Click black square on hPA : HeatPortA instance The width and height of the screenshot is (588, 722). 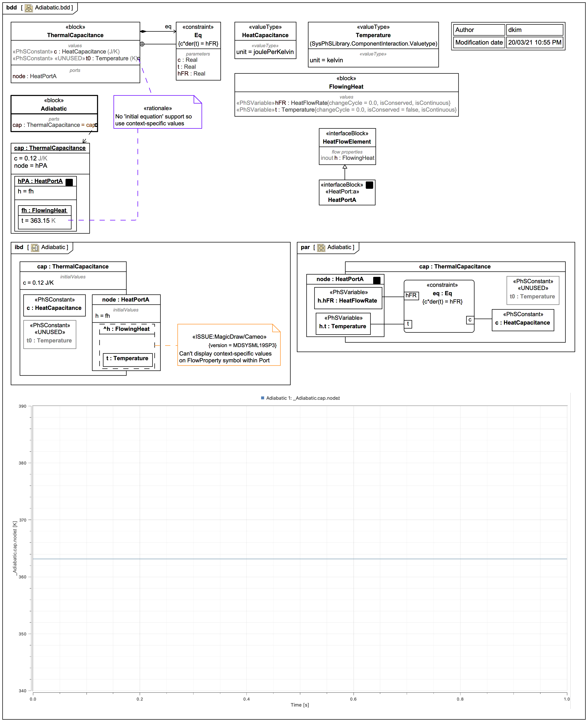69,182
